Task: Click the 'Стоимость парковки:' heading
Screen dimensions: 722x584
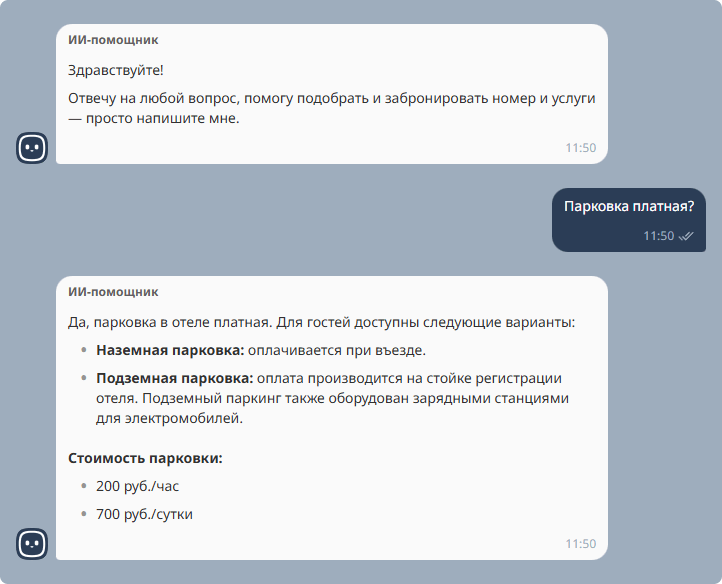Action: tap(145, 458)
